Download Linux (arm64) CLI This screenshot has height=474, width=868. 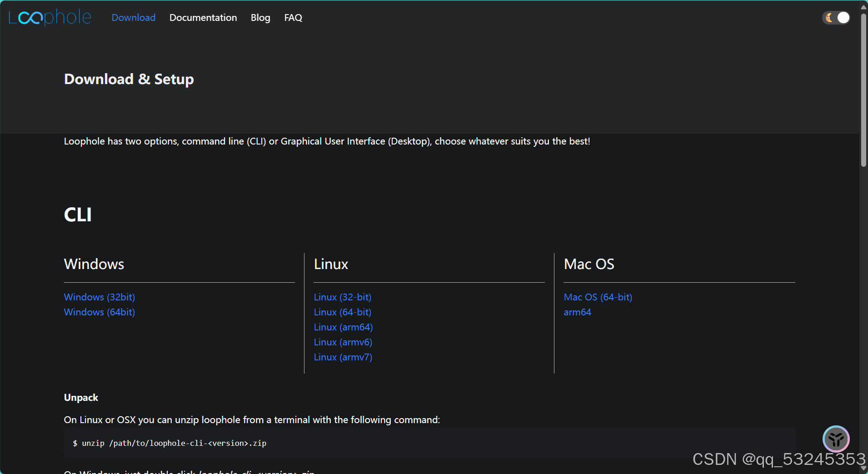point(343,327)
